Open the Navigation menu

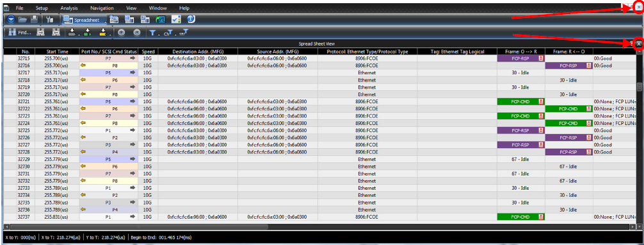coord(102,8)
